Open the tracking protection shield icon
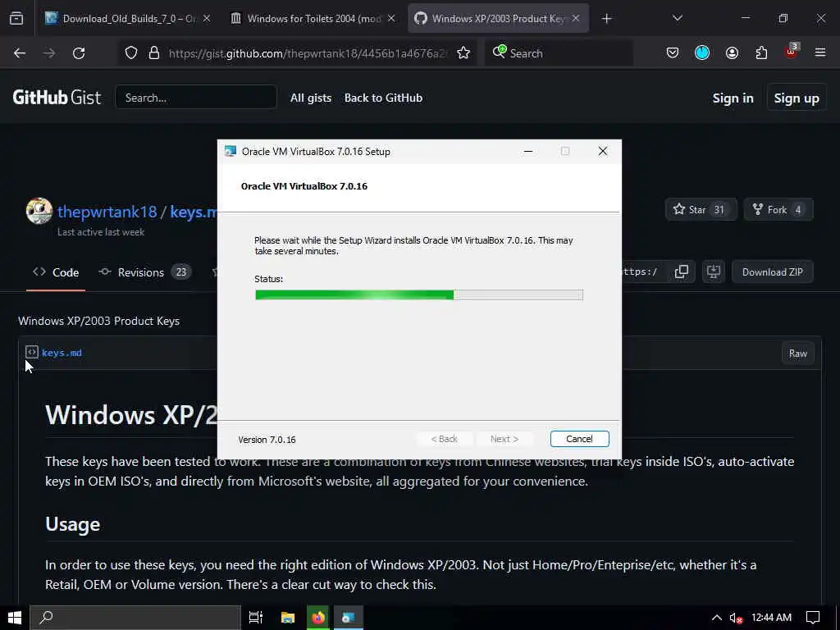 pos(131,53)
